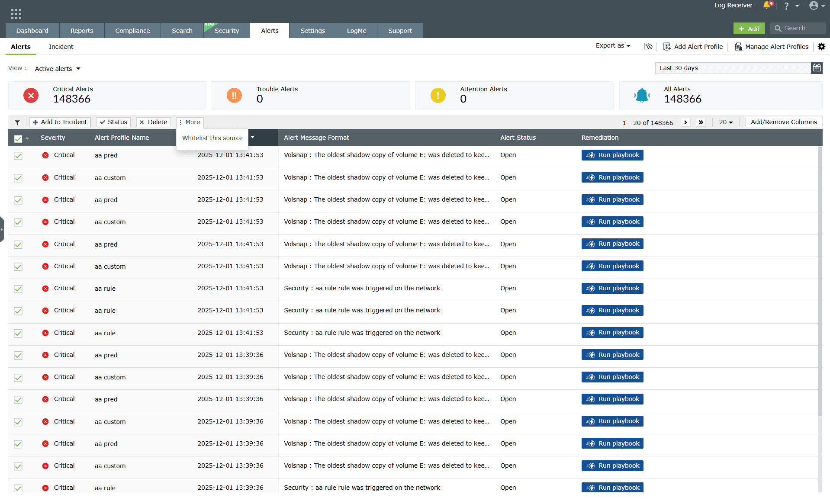Deselect the aa rule row checkbox
This screenshot has width=830, height=504.
tap(18, 289)
